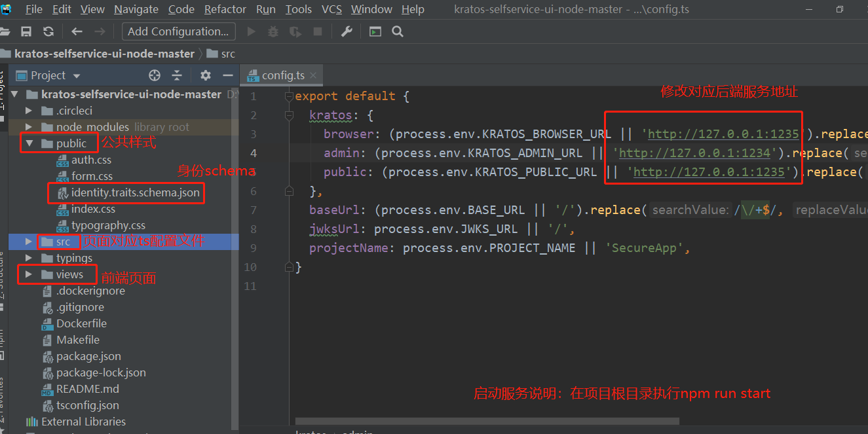Click the Collapse All icon in Project panel
The width and height of the screenshot is (868, 434).
coord(177,75)
